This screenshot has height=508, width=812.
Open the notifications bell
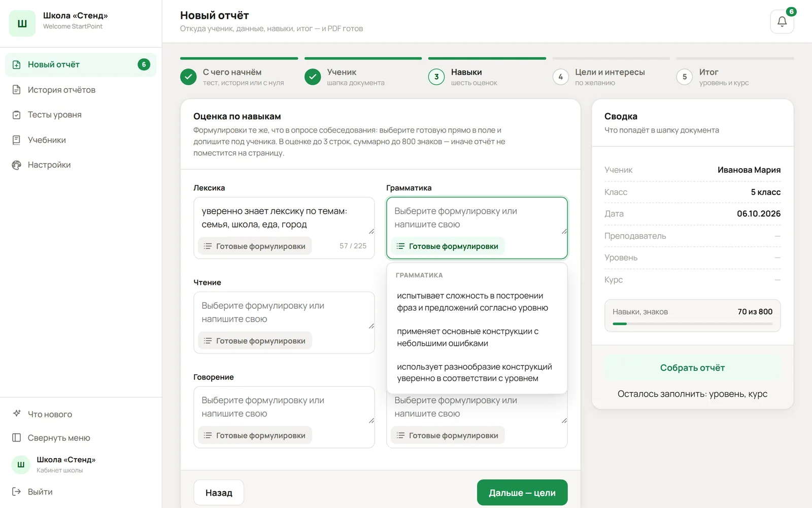tap(782, 22)
